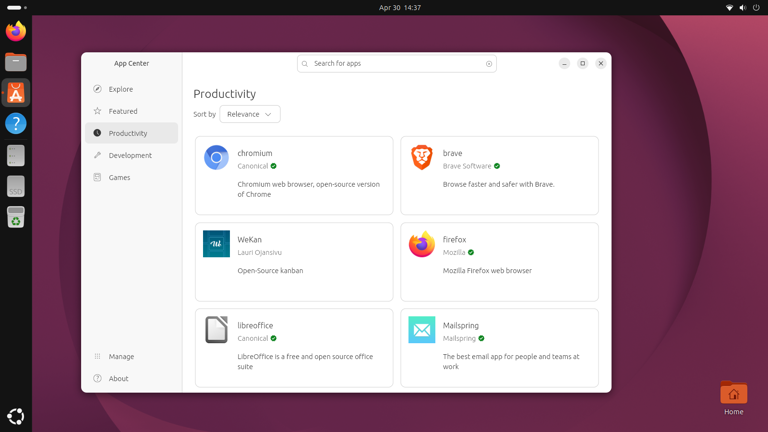Open the About page
The width and height of the screenshot is (768, 432).
point(131,379)
